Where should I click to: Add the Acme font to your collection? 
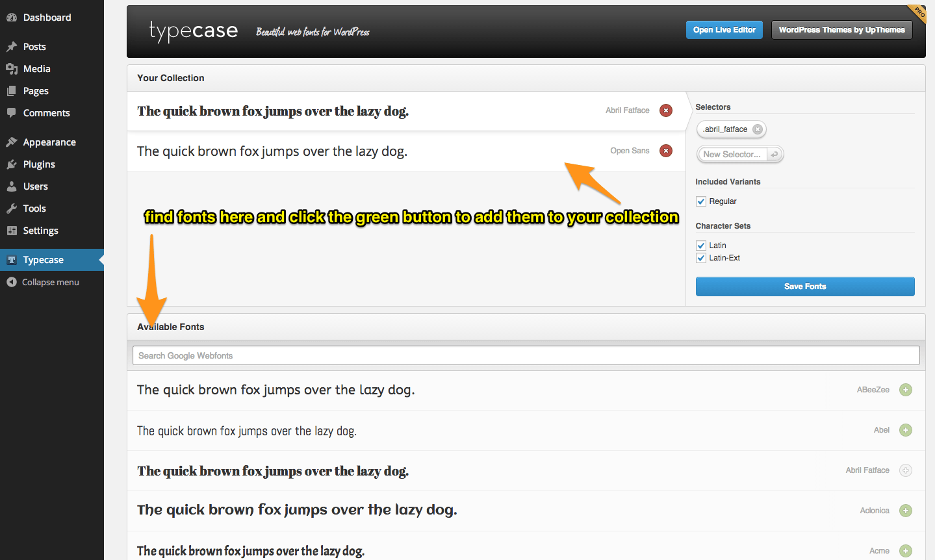coord(906,550)
